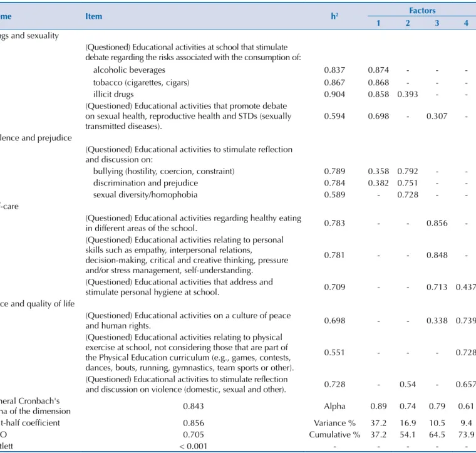Screen dimensions: 476x453
Task: Click the 0.551 communality value
Action: point(334,353)
